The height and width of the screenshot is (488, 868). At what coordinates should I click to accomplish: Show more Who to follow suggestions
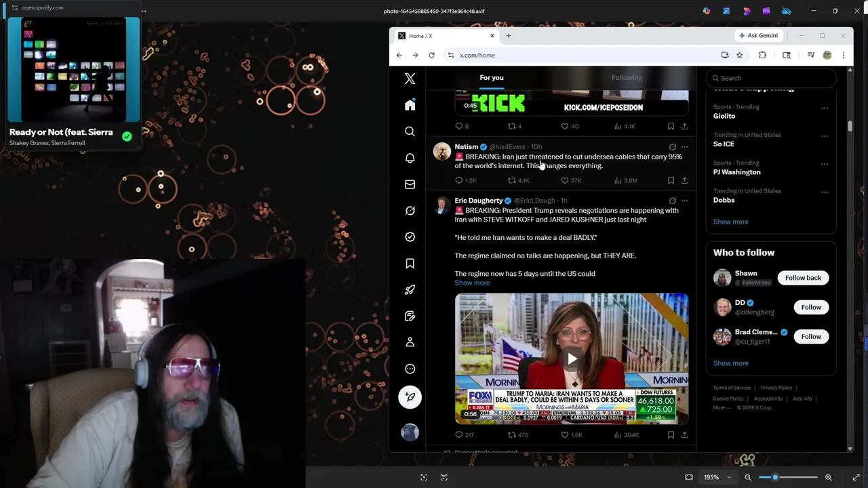click(730, 363)
